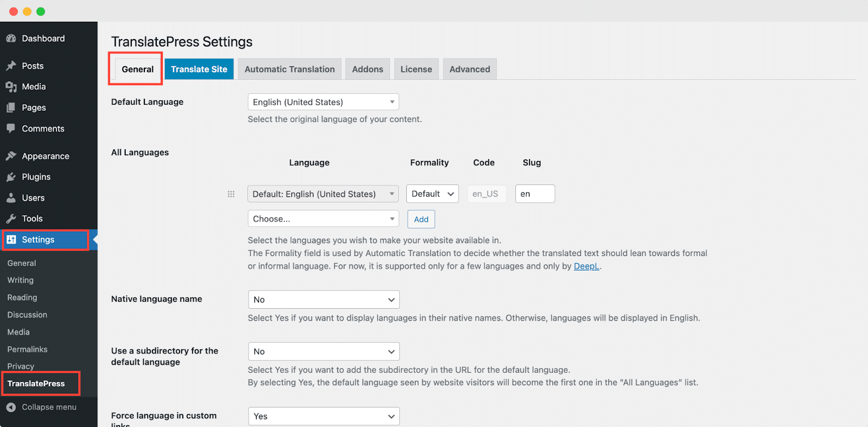Image resolution: width=868 pixels, height=427 pixels.
Task: Open the License tab
Action: (x=416, y=69)
